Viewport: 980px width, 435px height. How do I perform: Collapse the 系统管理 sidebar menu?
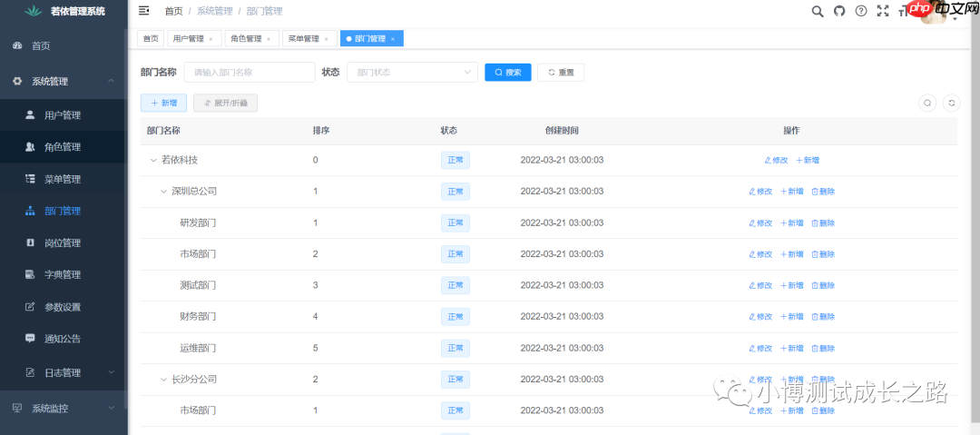(111, 82)
